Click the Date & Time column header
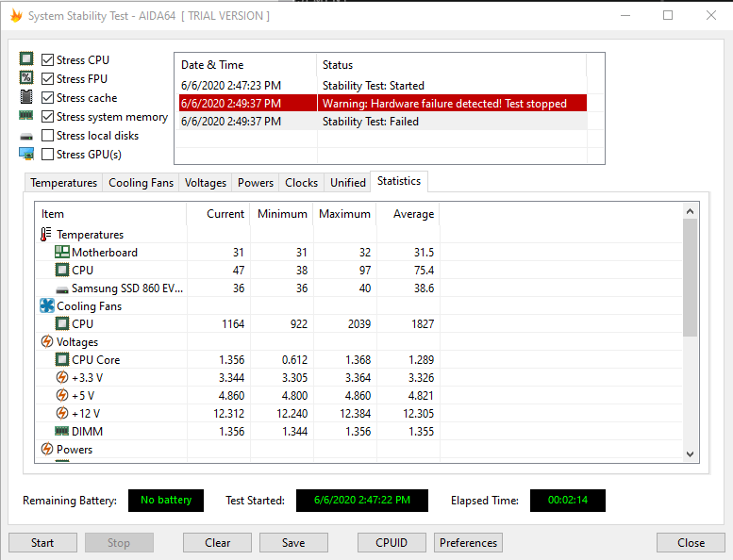The image size is (733, 560). click(246, 65)
